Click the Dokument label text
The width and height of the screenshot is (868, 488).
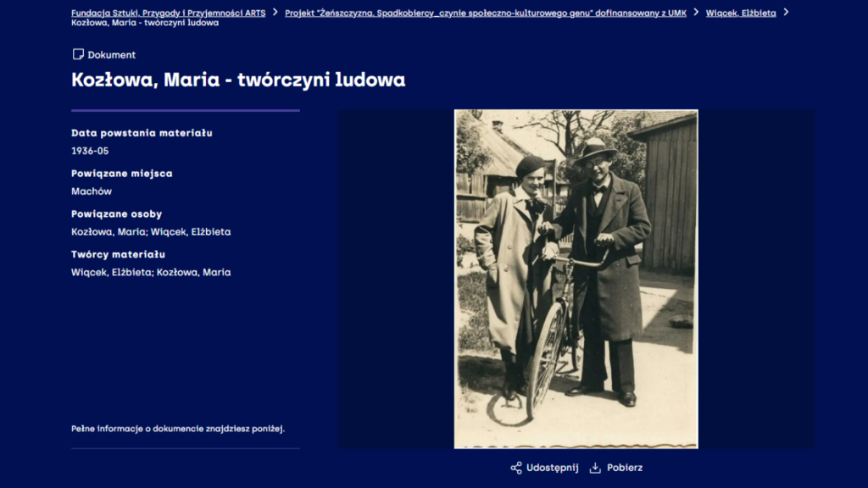click(x=111, y=55)
